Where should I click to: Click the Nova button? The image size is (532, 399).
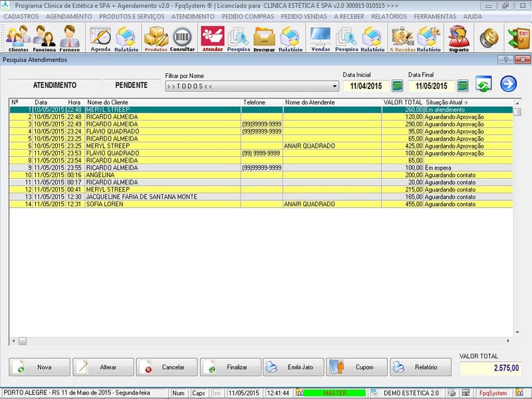39,367
